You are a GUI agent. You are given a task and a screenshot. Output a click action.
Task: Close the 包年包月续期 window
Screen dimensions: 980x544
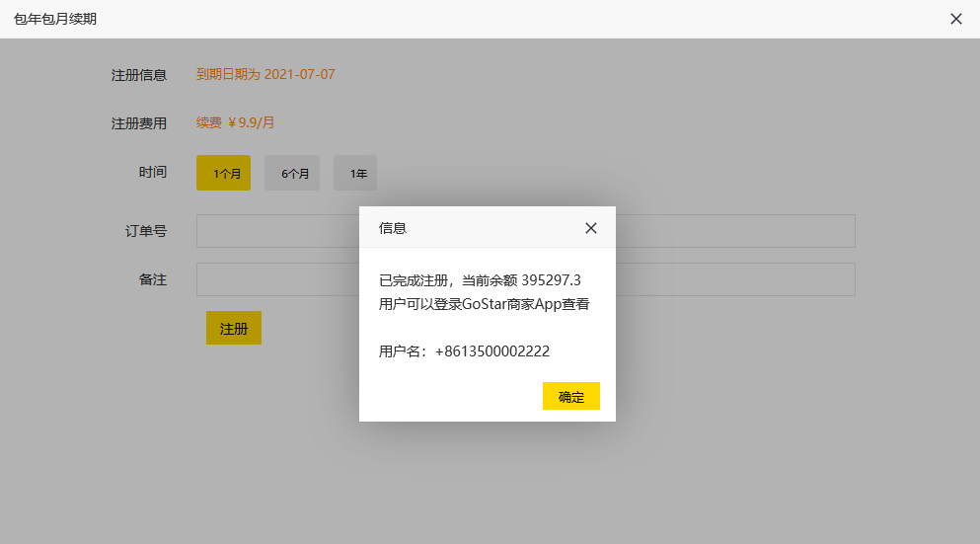pos(955,19)
